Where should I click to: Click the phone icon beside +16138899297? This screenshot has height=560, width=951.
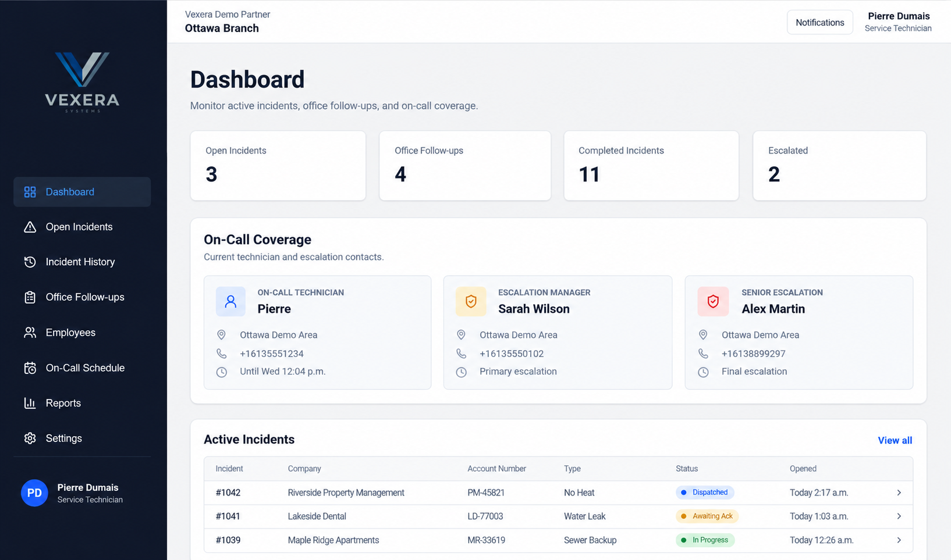(703, 354)
